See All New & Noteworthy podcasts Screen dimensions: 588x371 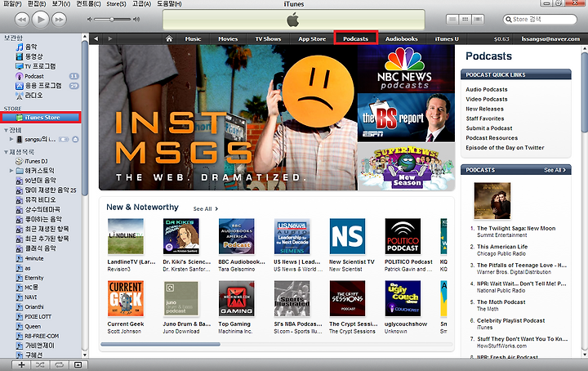pyautogui.click(x=205, y=208)
